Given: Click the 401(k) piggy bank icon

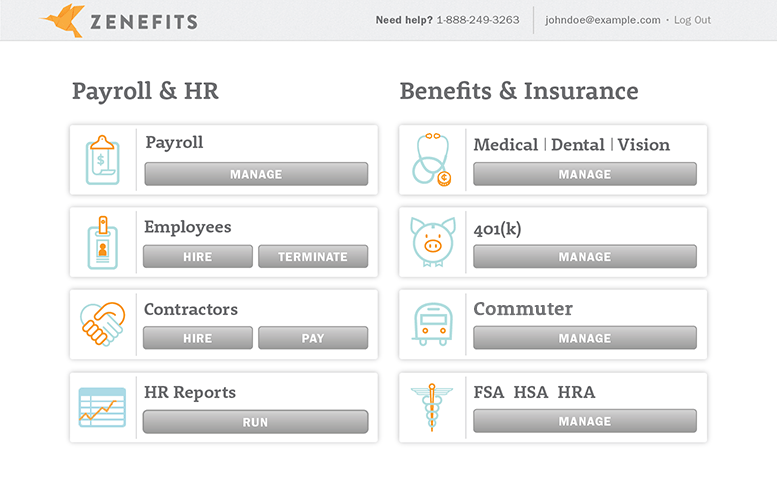Looking at the screenshot, I should tap(433, 242).
